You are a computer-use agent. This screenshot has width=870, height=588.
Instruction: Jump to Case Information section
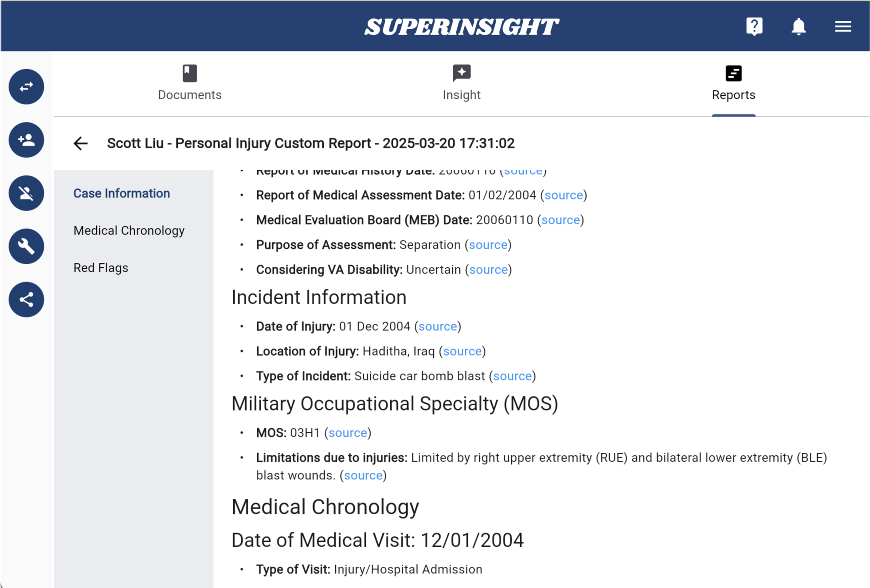(x=121, y=193)
